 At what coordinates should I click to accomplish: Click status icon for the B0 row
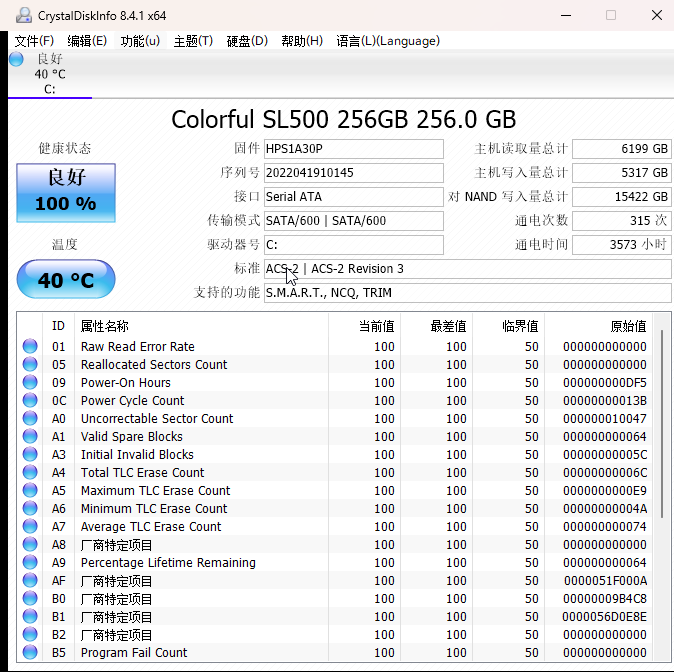(x=30, y=598)
